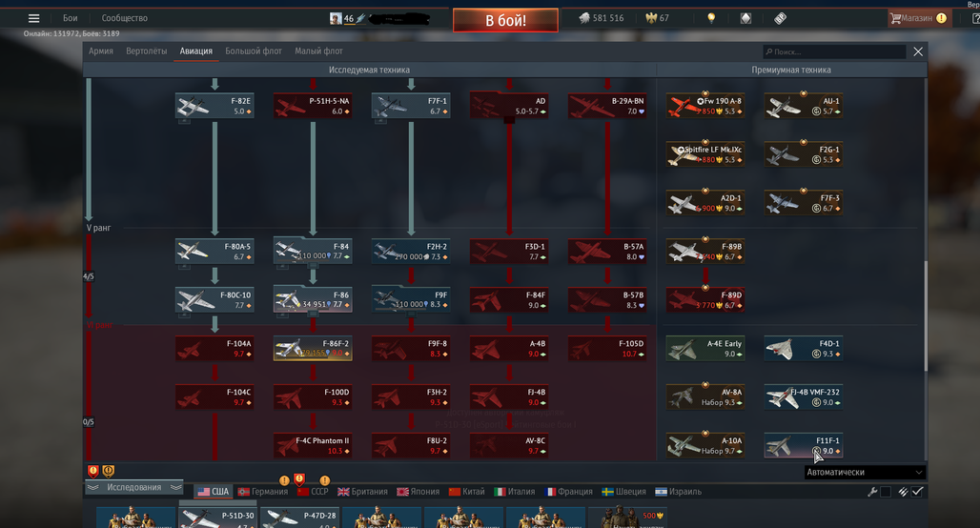980x528 pixels.
Task: Select the F7F-1 aircraft card
Action: 411,106
